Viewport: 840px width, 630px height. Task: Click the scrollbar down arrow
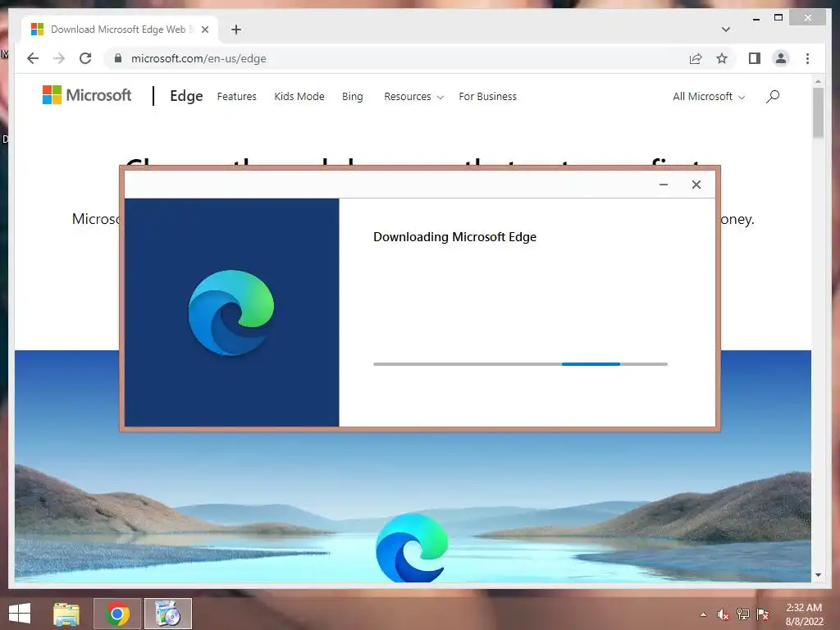(x=818, y=575)
